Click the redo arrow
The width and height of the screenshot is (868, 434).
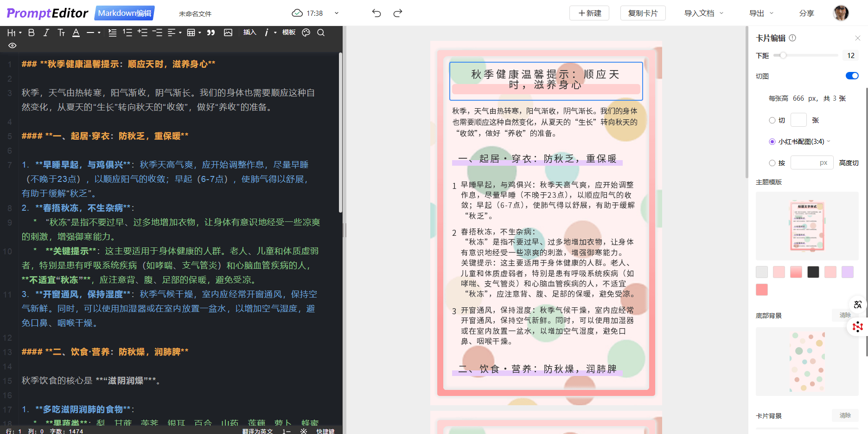point(398,13)
